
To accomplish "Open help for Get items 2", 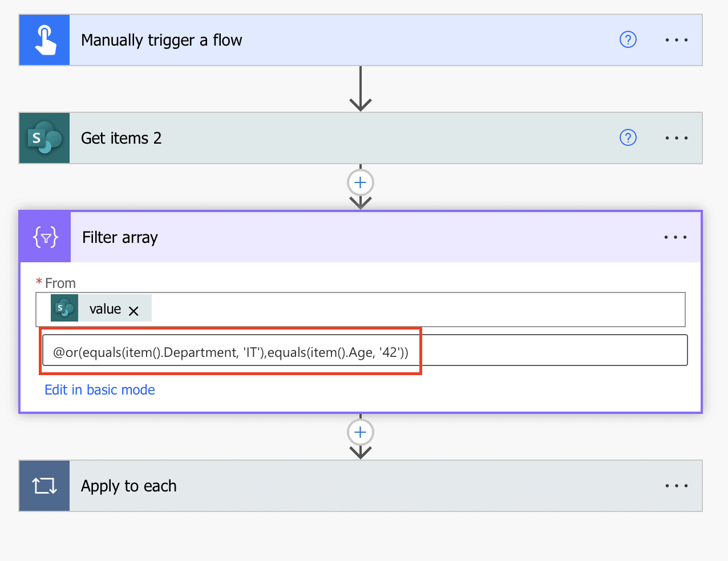I will [x=628, y=137].
